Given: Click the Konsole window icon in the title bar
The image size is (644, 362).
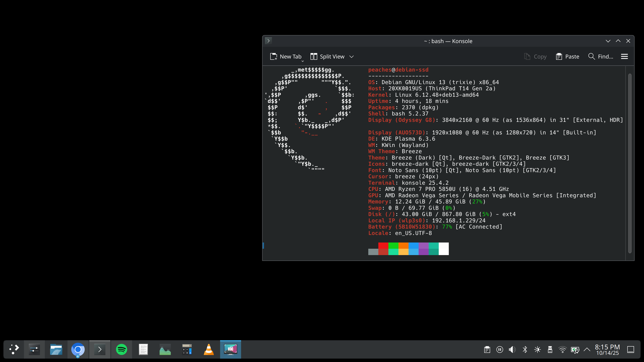Looking at the screenshot, I should (269, 41).
